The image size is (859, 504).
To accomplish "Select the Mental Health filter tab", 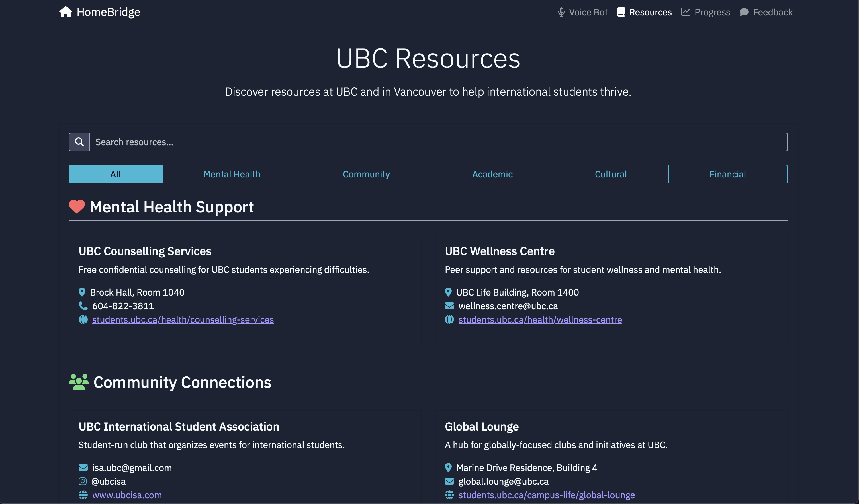I will (x=232, y=174).
